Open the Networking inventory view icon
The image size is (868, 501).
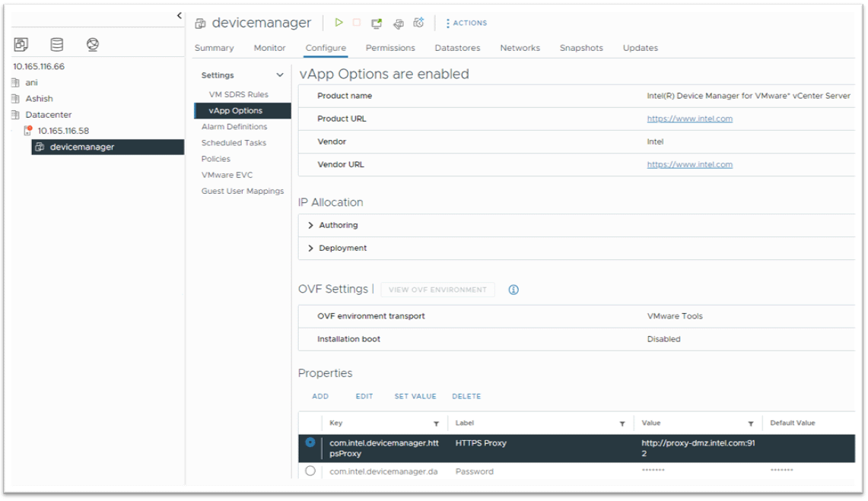tap(93, 45)
